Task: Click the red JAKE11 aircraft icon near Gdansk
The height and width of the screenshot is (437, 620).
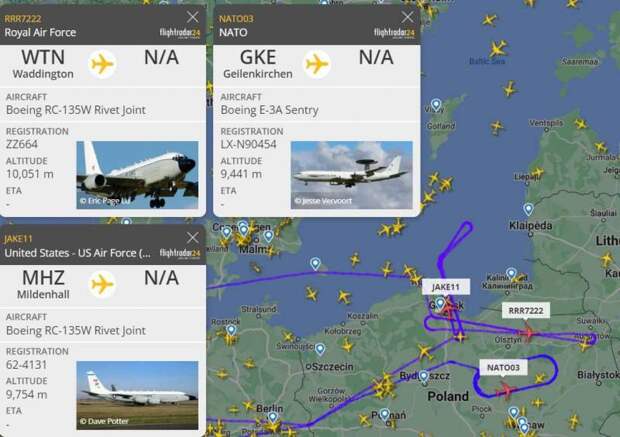Action: click(x=449, y=308)
